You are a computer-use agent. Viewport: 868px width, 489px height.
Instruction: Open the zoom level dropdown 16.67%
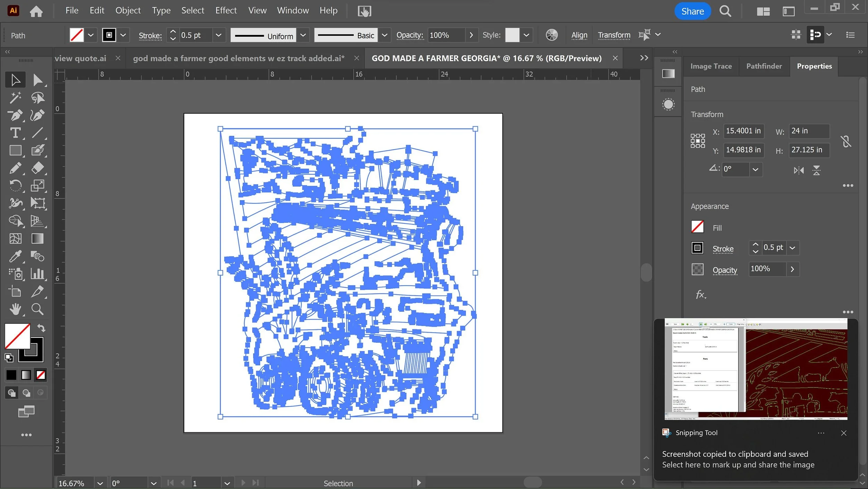click(100, 483)
